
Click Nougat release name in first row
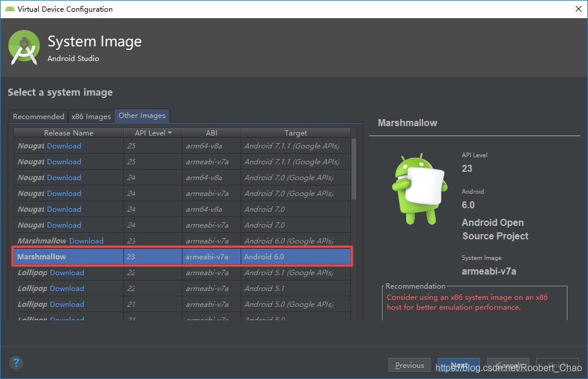coord(31,146)
